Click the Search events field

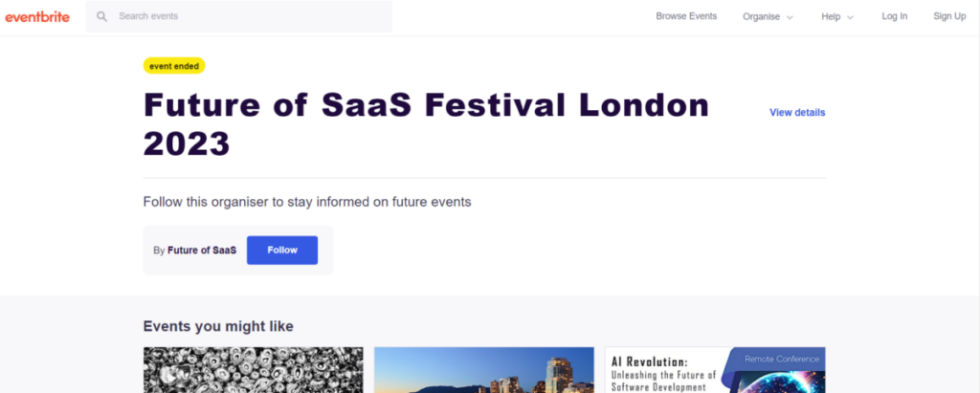click(239, 16)
